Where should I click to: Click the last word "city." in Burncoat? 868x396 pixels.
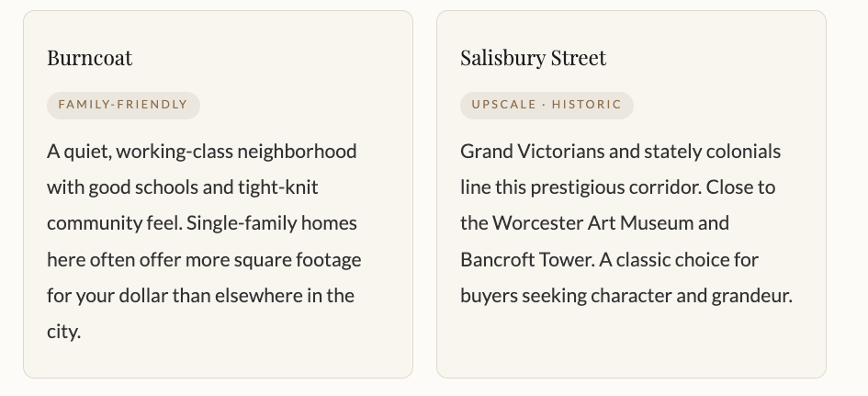64,332
